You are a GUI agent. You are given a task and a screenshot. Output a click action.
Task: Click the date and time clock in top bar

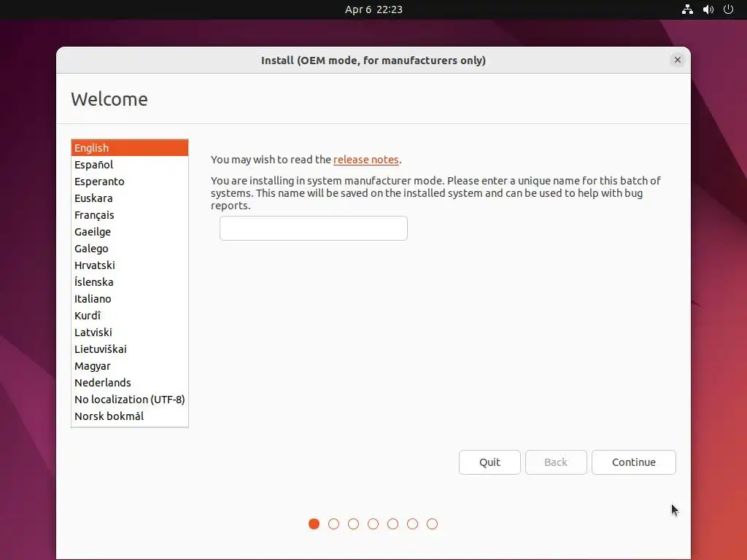coord(373,9)
